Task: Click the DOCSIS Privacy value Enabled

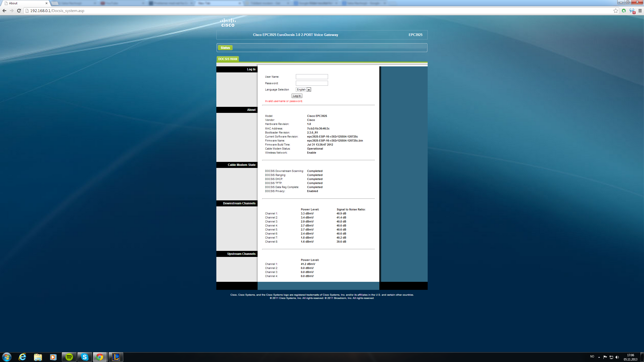Action: (x=312, y=191)
